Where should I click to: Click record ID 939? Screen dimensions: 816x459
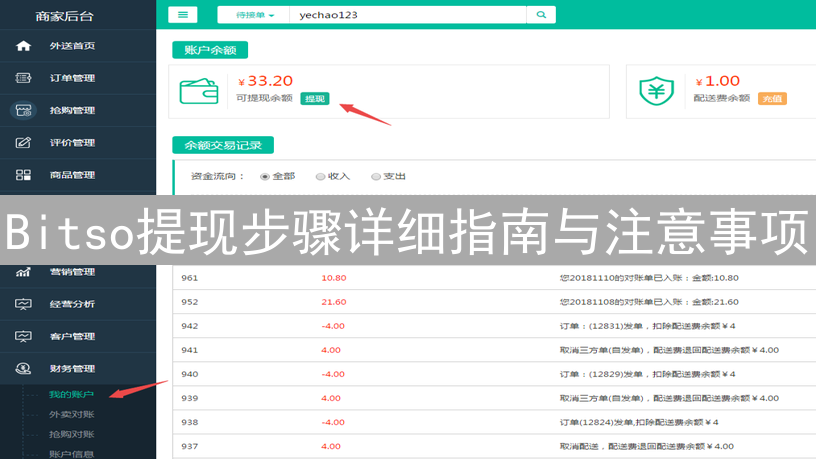(189, 398)
